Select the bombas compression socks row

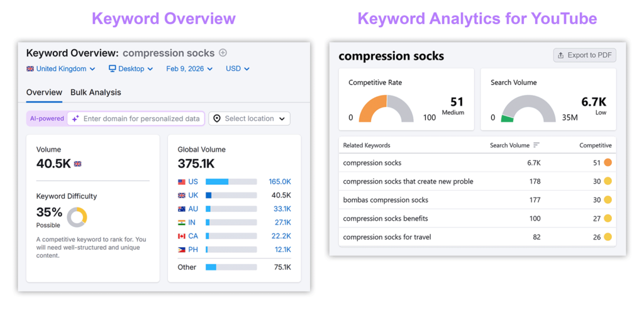coord(386,200)
